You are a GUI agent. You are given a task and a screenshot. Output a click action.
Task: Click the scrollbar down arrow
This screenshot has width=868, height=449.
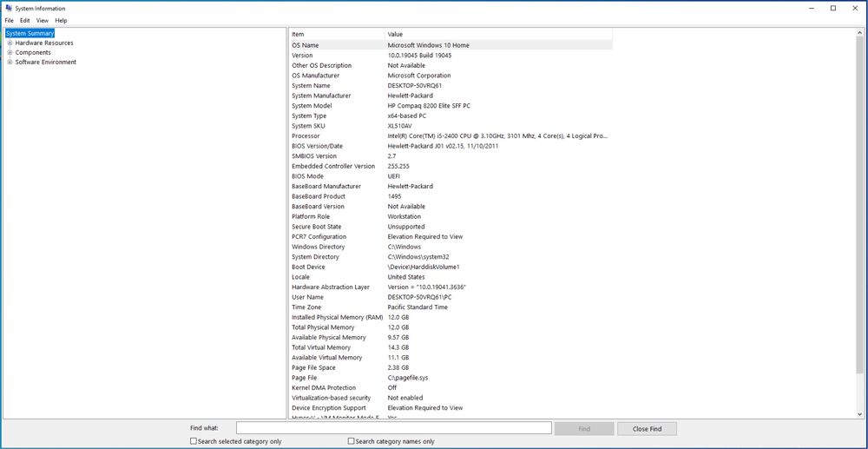pyautogui.click(x=859, y=413)
